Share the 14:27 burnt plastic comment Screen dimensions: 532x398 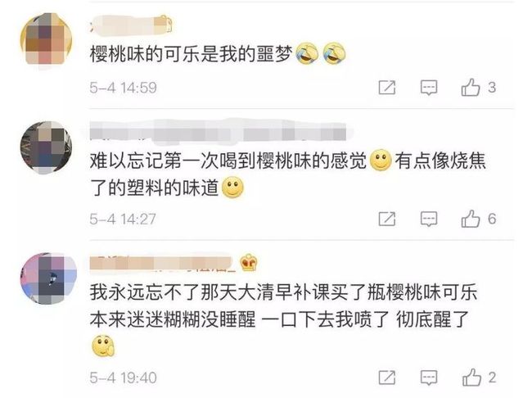point(387,219)
